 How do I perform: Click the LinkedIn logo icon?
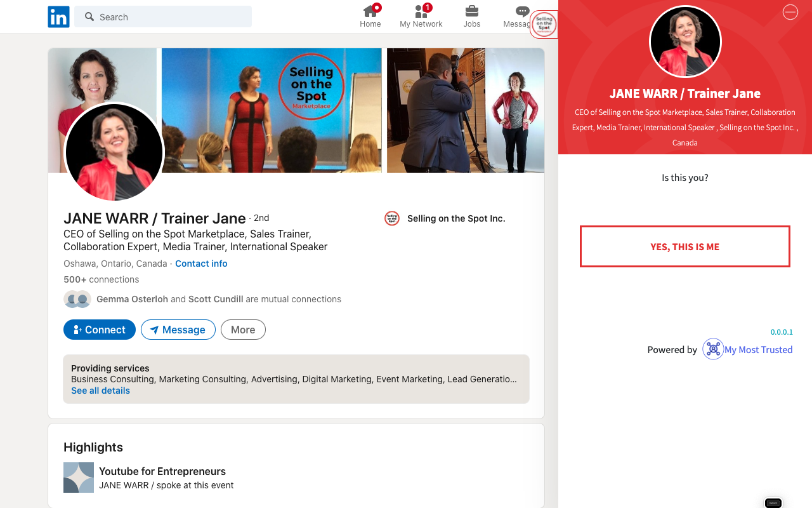pos(58,17)
